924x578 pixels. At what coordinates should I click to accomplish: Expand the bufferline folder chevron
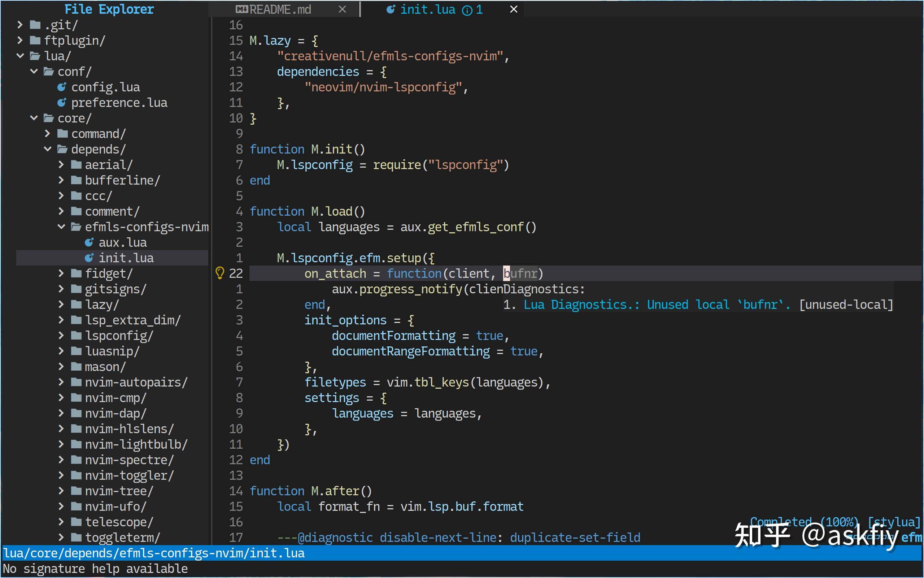(x=61, y=180)
